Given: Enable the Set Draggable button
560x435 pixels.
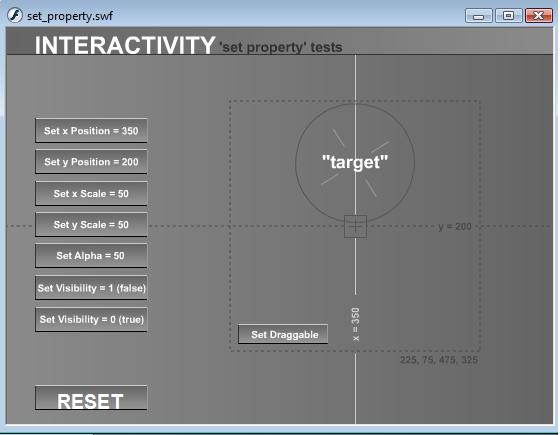Looking at the screenshot, I should [283, 334].
